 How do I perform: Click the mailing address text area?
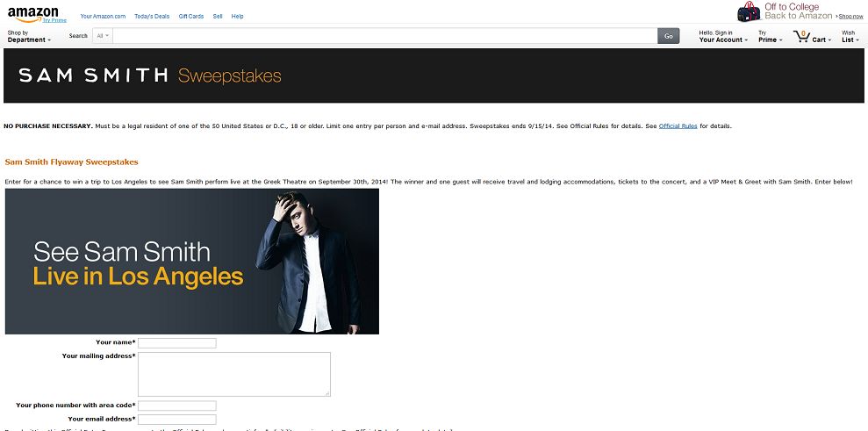[x=234, y=375]
